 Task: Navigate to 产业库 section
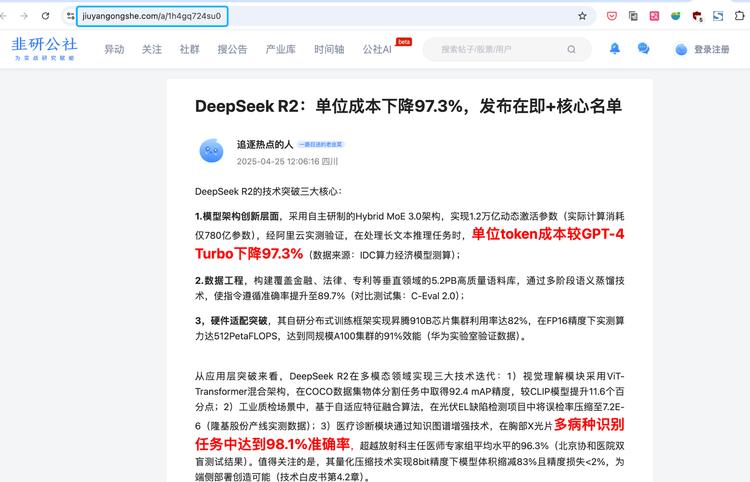[280, 49]
